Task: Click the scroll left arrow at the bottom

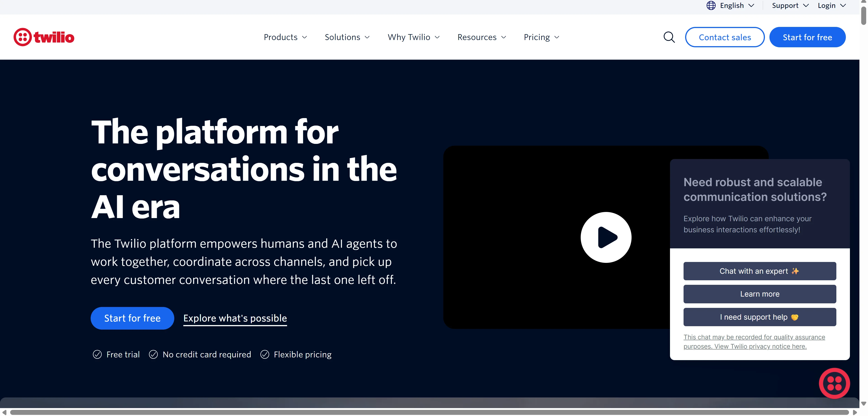Action: tap(4, 412)
